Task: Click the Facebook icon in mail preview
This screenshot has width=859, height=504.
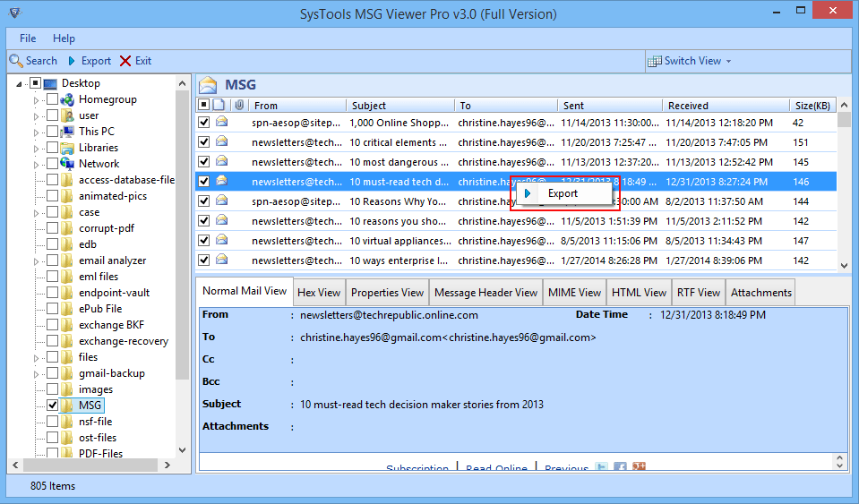Action: [x=620, y=467]
